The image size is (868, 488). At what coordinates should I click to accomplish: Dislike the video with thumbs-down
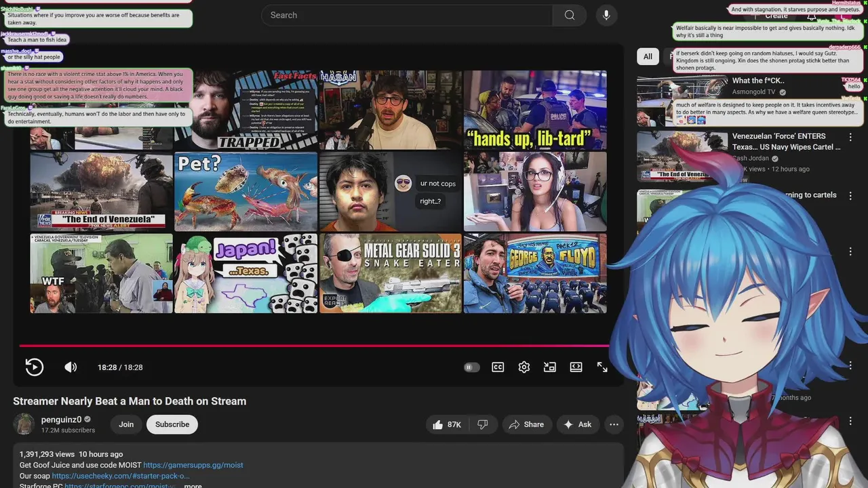(483, 424)
